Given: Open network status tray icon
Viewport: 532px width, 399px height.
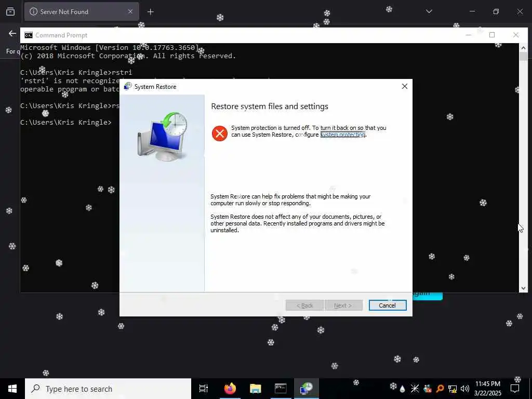Looking at the screenshot, I should tap(453, 389).
